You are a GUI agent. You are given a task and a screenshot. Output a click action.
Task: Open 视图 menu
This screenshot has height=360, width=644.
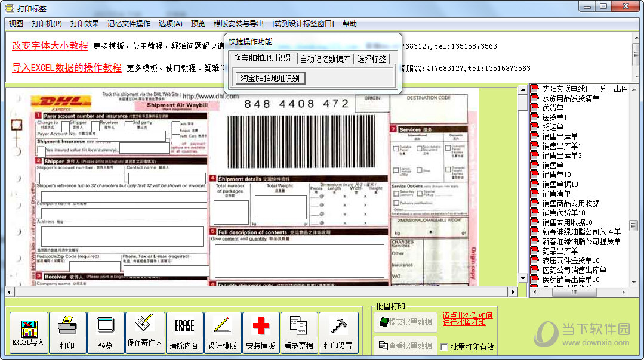(16, 24)
